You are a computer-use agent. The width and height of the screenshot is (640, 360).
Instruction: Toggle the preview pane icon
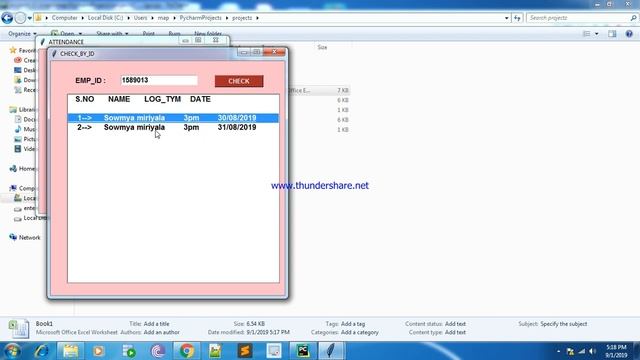[612, 34]
